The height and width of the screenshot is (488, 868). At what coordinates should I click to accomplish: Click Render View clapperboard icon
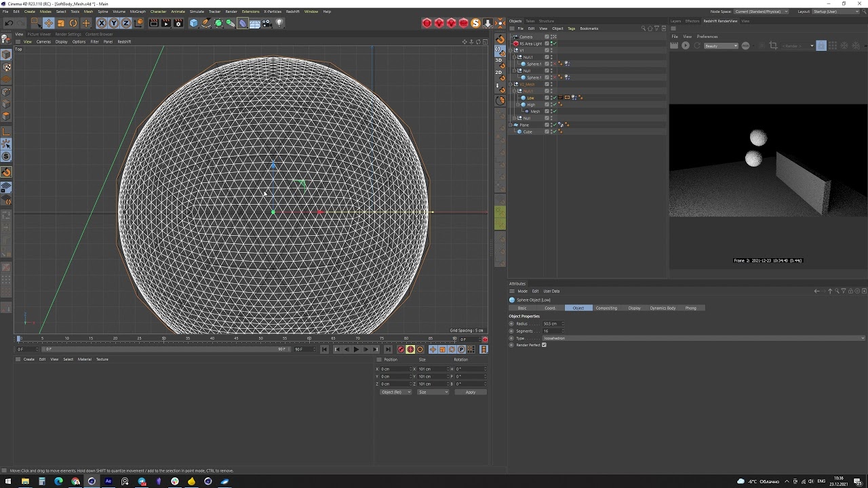(x=154, y=23)
